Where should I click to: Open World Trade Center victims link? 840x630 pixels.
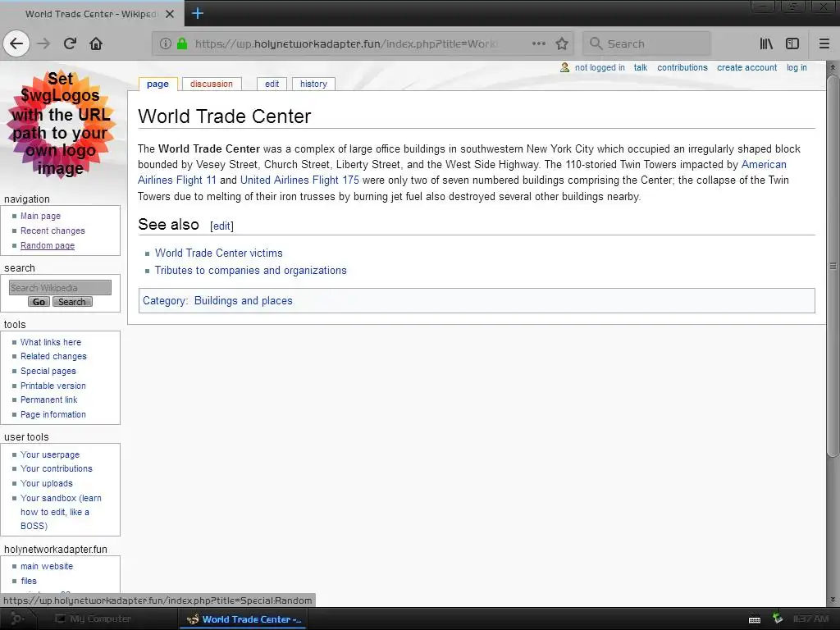[218, 253]
